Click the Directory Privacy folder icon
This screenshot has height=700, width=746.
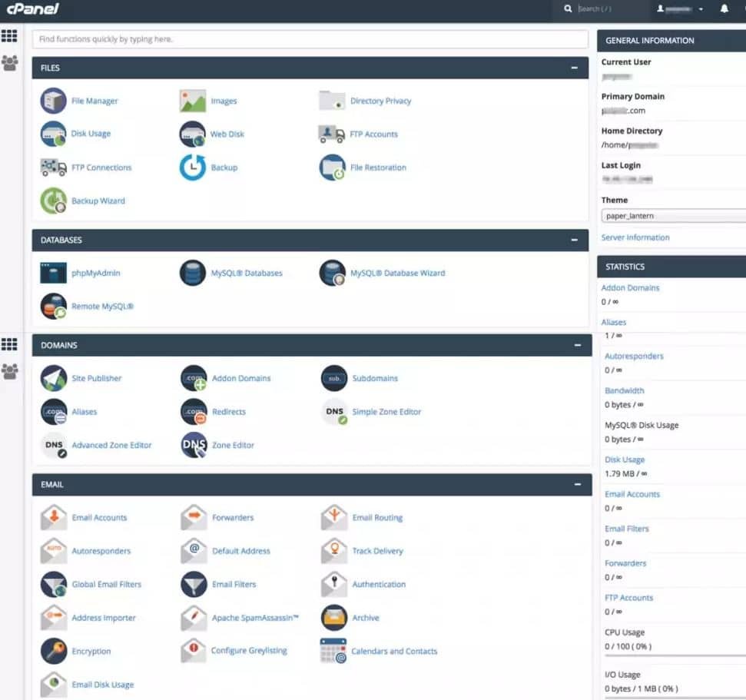(x=332, y=101)
